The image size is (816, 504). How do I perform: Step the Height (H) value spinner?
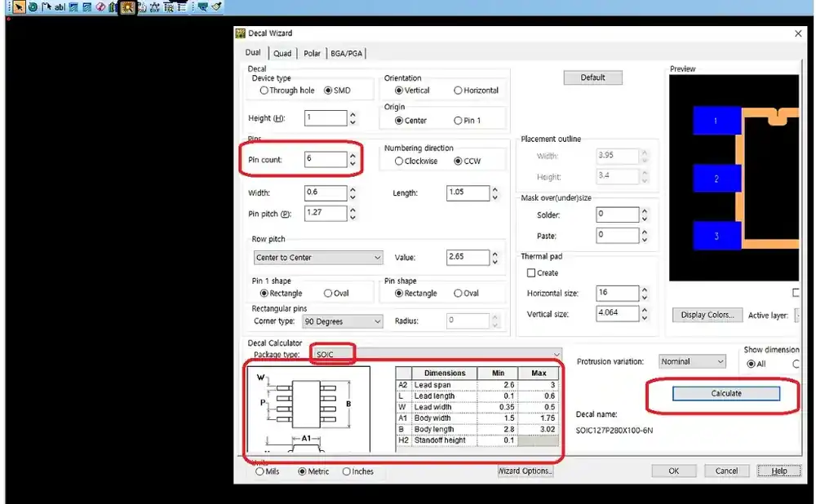(353, 118)
